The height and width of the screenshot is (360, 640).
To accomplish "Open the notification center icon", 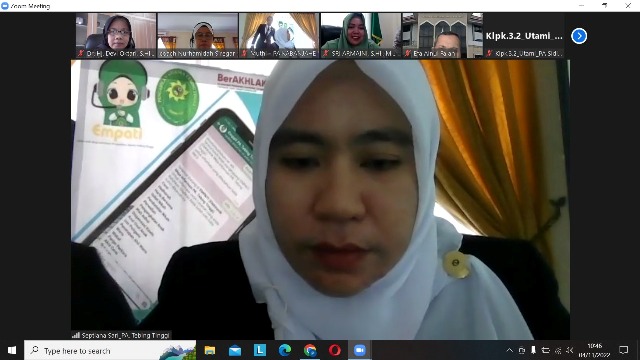I will (623, 350).
